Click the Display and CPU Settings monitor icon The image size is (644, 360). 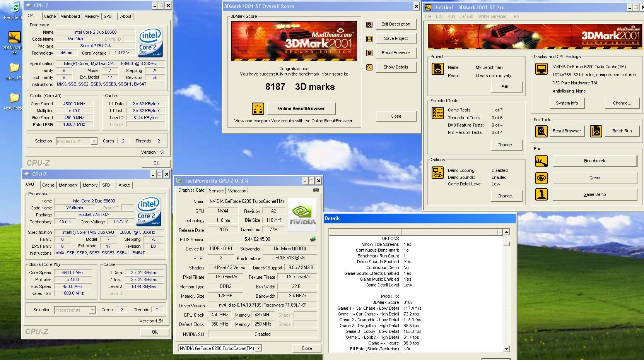click(x=541, y=69)
